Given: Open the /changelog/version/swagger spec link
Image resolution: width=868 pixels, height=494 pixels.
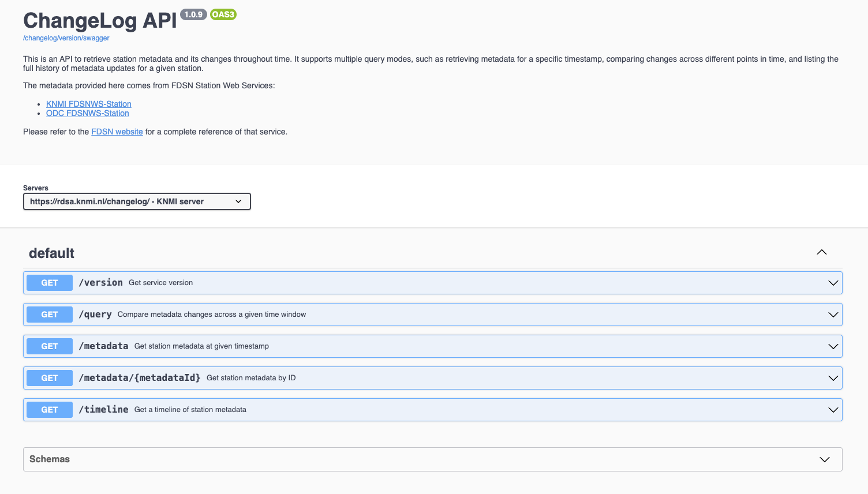Looking at the screenshot, I should [66, 38].
